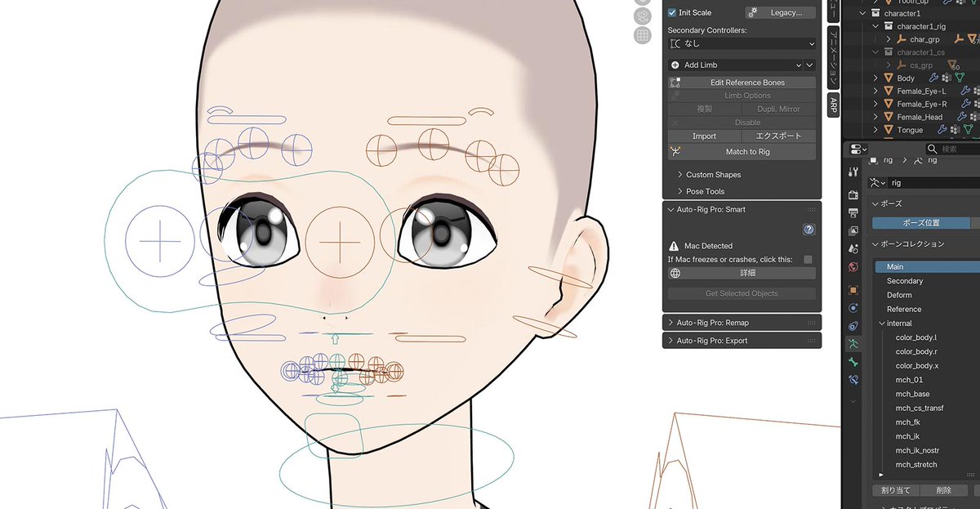The width and height of the screenshot is (980, 509).
Task: Open the Object Constraints properties tab icon
Action: point(853,326)
